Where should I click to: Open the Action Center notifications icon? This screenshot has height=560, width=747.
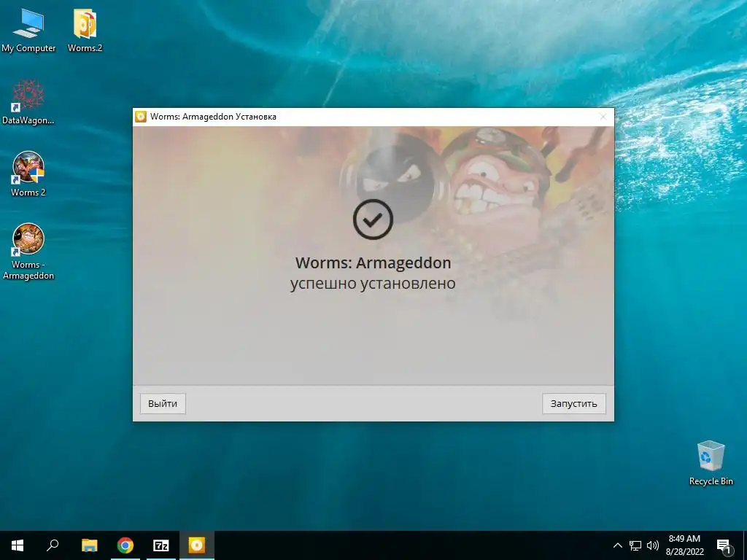tap(724, 545)
